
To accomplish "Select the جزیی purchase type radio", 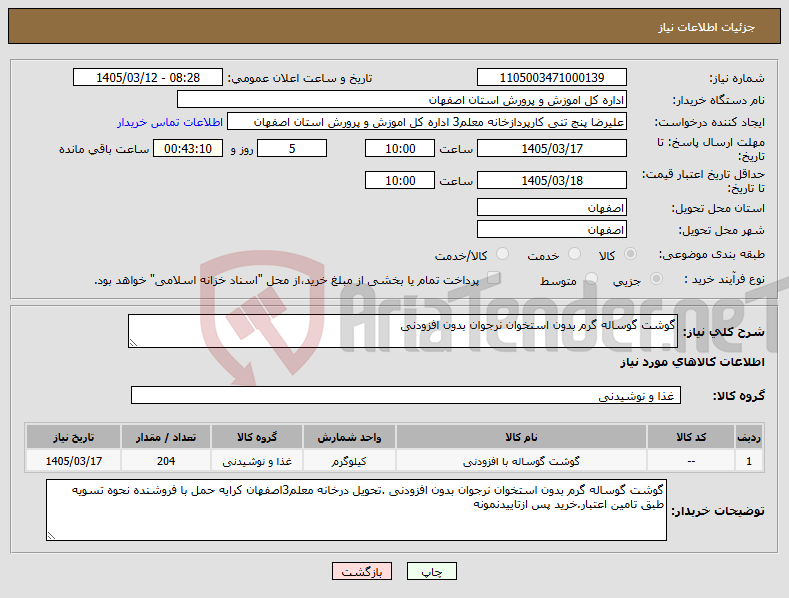I will coord(656,279).
